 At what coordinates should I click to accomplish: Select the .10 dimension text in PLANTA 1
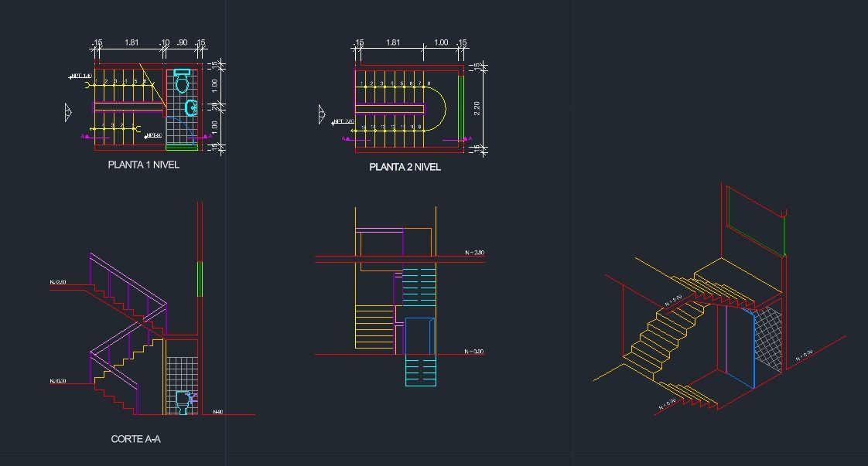[x=165, y=43]
